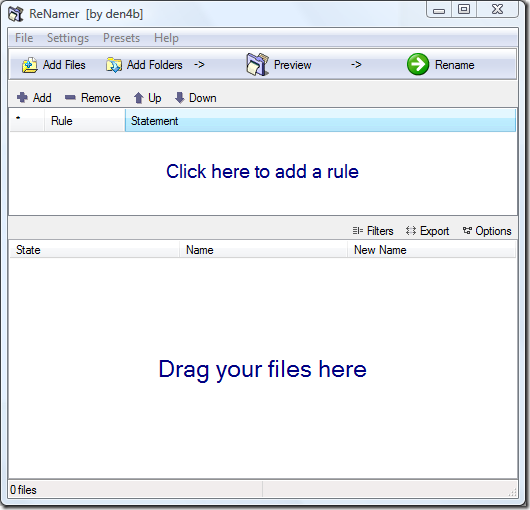The image size is (530, 510).
Task: Click 'Click here to add a rule' link
Action: pos(262,171)
